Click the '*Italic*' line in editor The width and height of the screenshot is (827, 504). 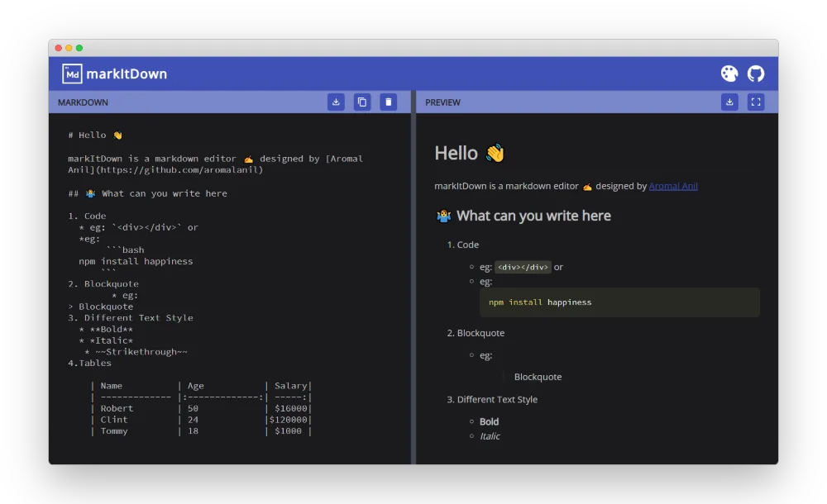tap(106, 340)
